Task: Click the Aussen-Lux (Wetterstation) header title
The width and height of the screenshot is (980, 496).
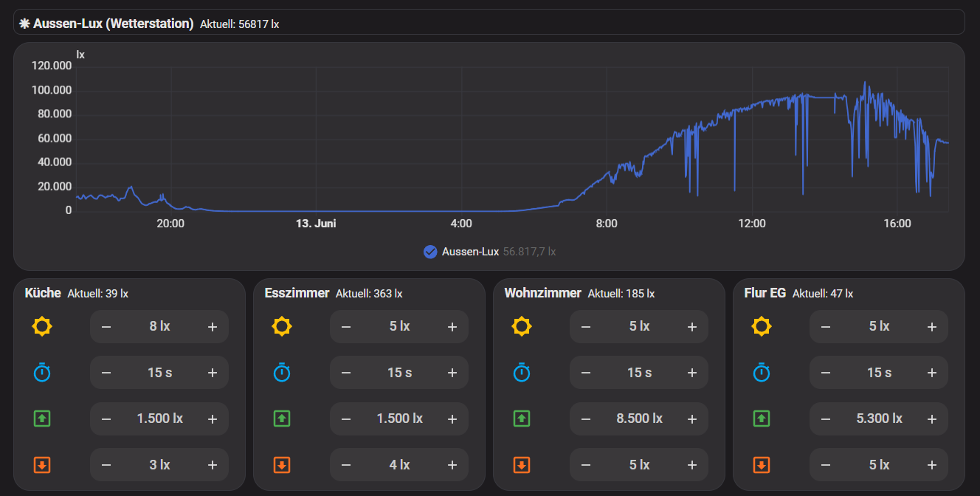Action: [114, 24]
